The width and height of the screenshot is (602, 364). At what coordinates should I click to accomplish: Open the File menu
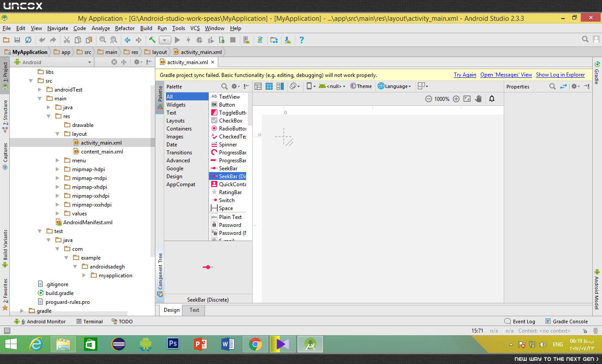[x=7, y=28]
